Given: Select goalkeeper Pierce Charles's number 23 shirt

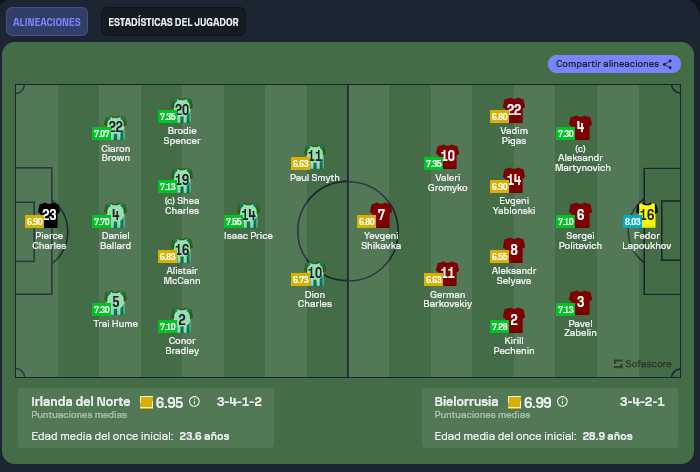Looking at the screenshot, I should [x=49, y=215].
